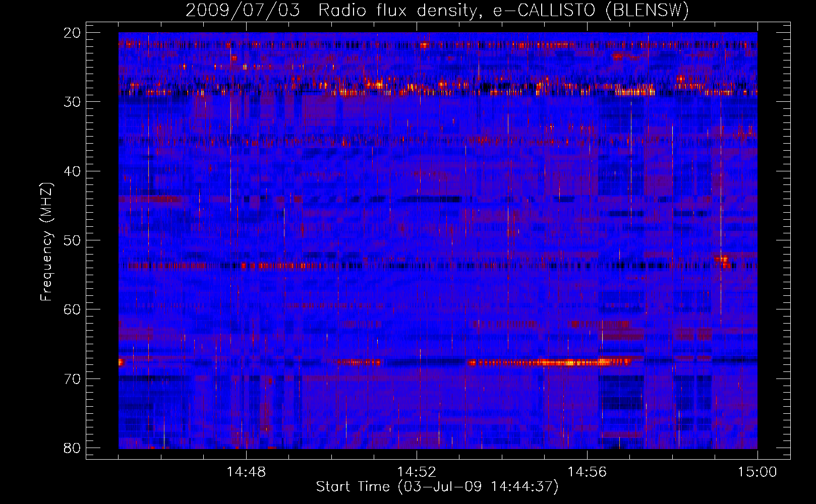Click the 'Start Time (03-Jul-09 14:44:37)' label

[437, 487]
